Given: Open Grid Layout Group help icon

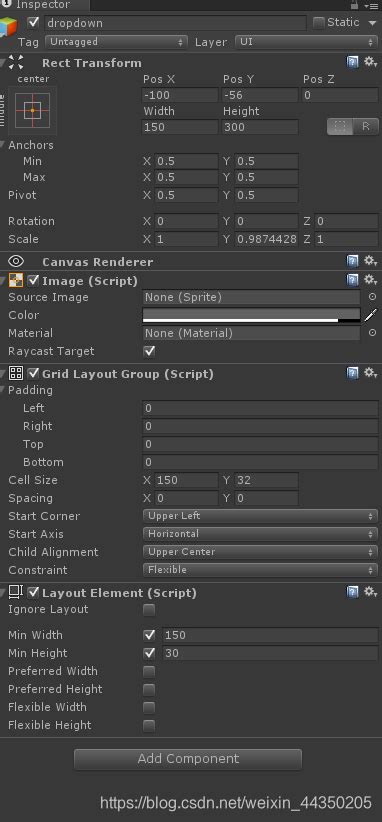Looking at the screenshot, I should click(x=353, y=373).
